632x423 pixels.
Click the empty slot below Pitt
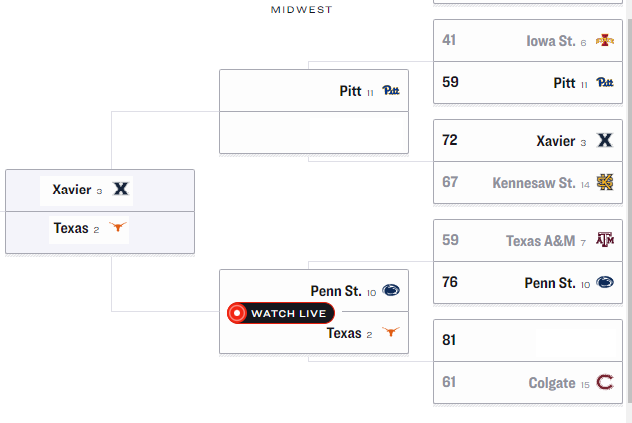pyautogui.click(x=313, y=133)
